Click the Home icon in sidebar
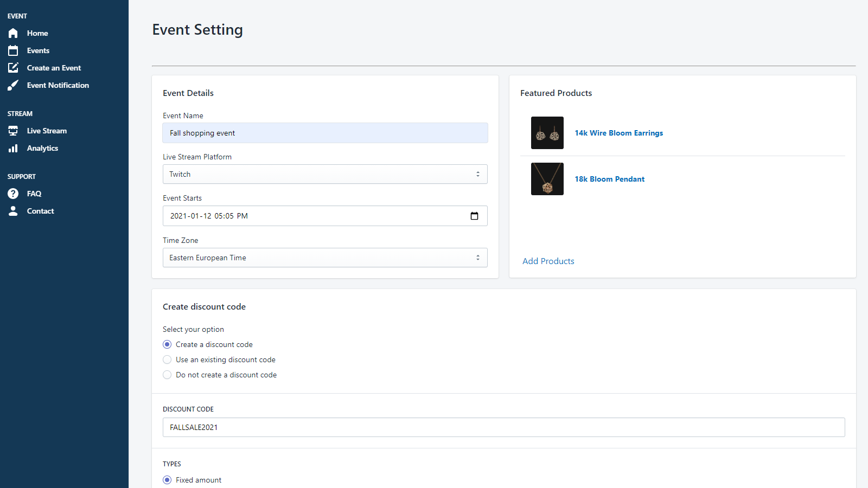This screenshot has width=868, height=488. (x=13, y=33)
